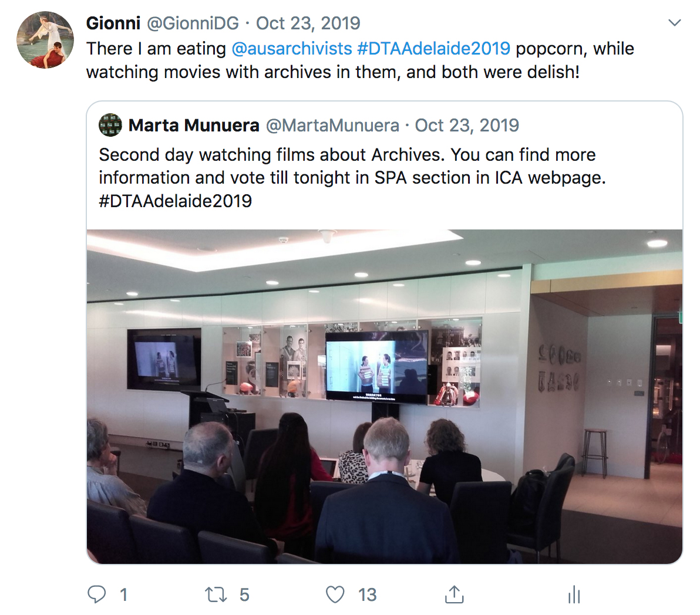Click the @MartaMunuera handle
700x615 pixels.
click(x=332, y=126)
